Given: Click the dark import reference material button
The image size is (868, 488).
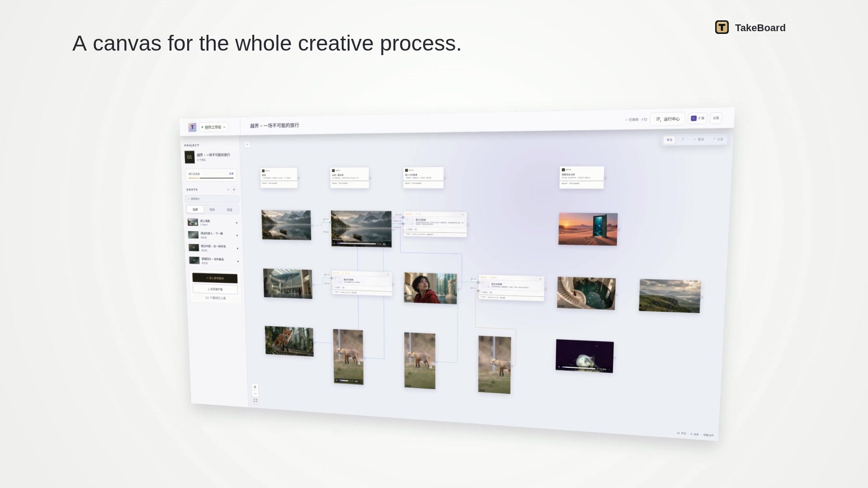Looking at the screenshot, I should click(x=215, y=278).
